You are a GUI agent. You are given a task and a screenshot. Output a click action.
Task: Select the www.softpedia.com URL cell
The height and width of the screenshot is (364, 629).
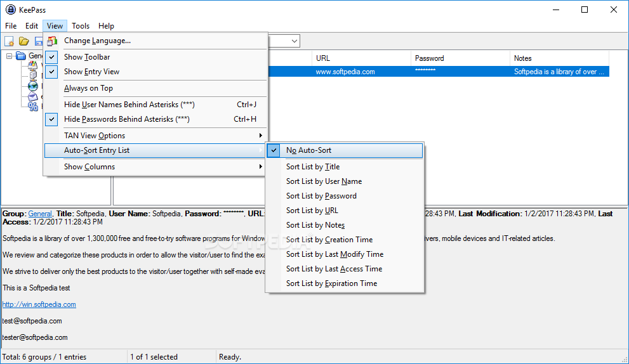(x=345, y=72)
